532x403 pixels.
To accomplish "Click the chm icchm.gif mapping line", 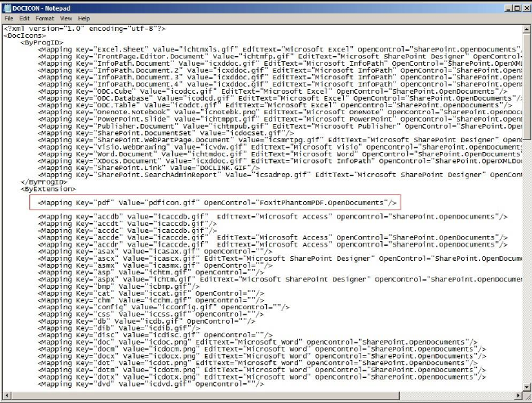I will pos(150,300).
